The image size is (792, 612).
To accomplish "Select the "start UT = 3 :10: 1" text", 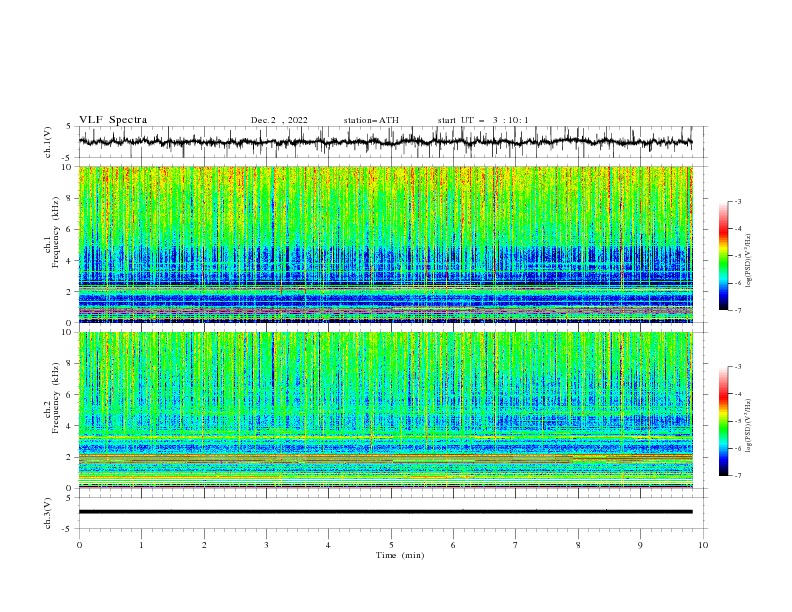I will point(483,120).
